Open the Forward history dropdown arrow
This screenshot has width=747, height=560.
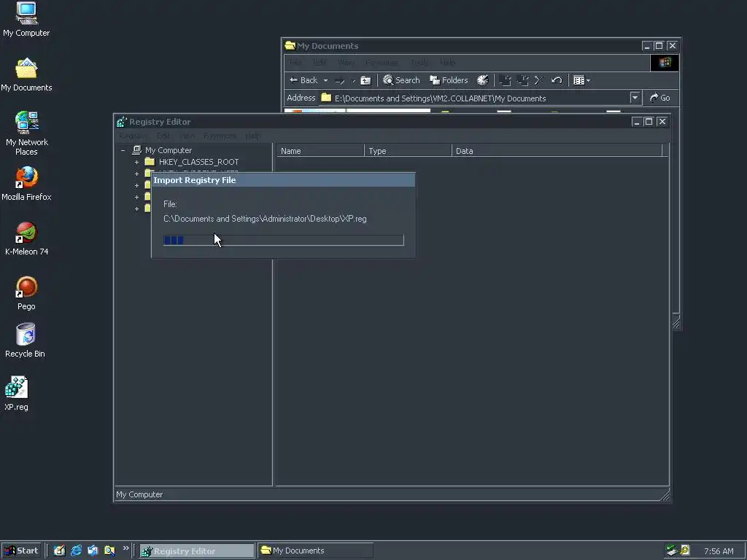[x=353, y=80]
